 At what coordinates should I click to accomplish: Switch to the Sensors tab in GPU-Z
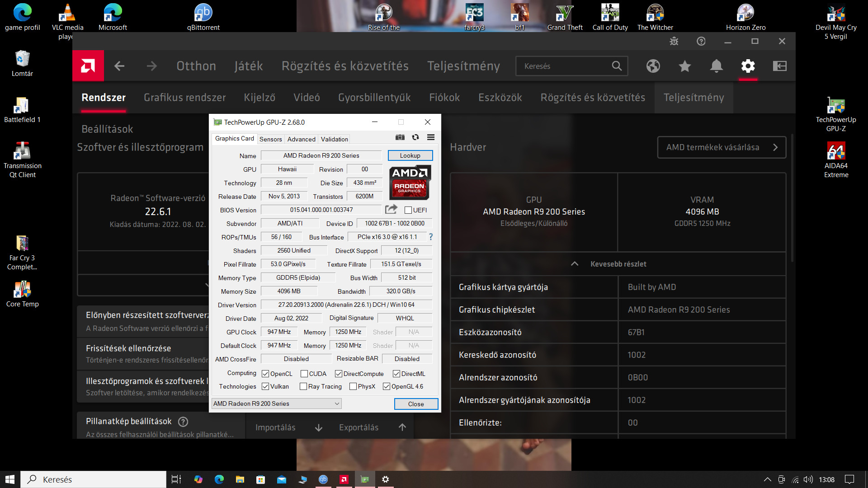tap(270, 139)
